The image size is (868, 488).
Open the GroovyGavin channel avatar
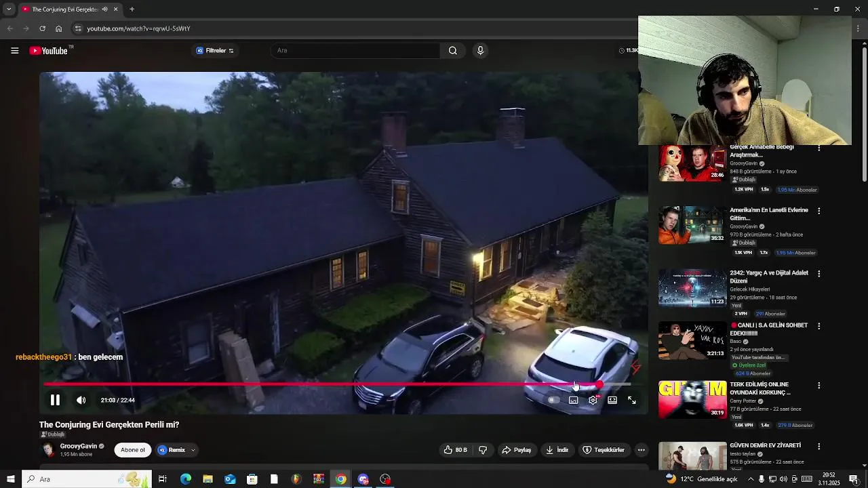[x=48, y=450]
